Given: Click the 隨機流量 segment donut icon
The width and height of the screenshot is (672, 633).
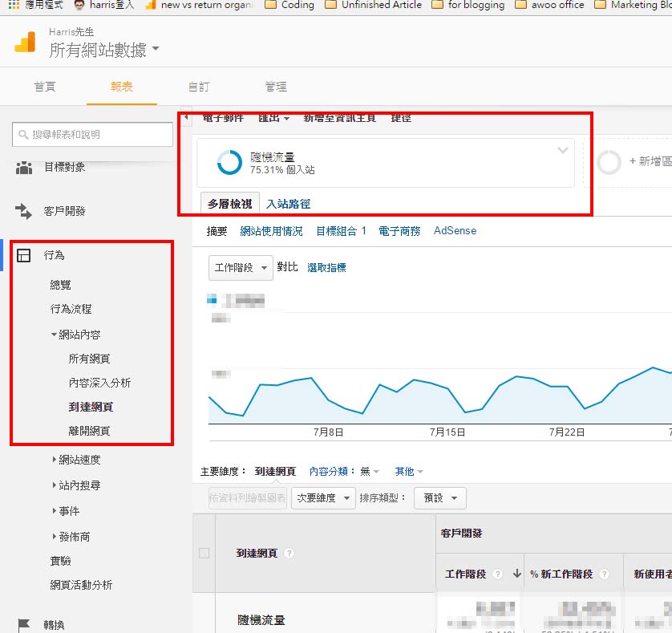Looking at the screenshot, I should [x=229, y=163].
